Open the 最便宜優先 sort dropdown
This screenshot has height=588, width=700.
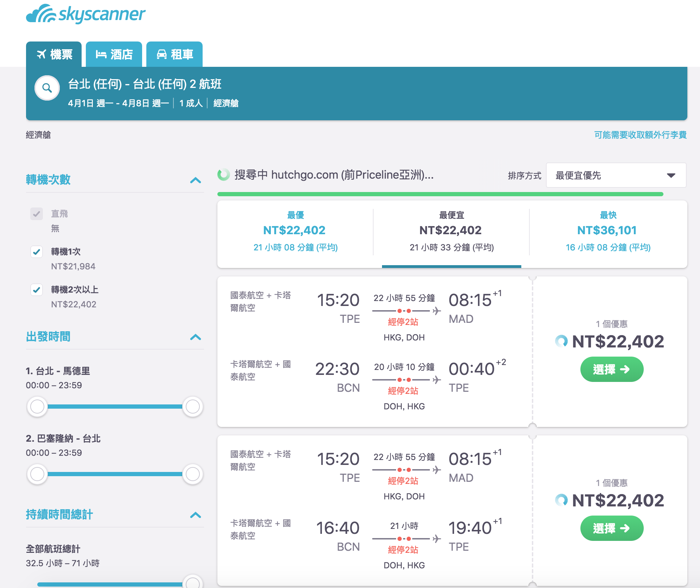(616, 175)
